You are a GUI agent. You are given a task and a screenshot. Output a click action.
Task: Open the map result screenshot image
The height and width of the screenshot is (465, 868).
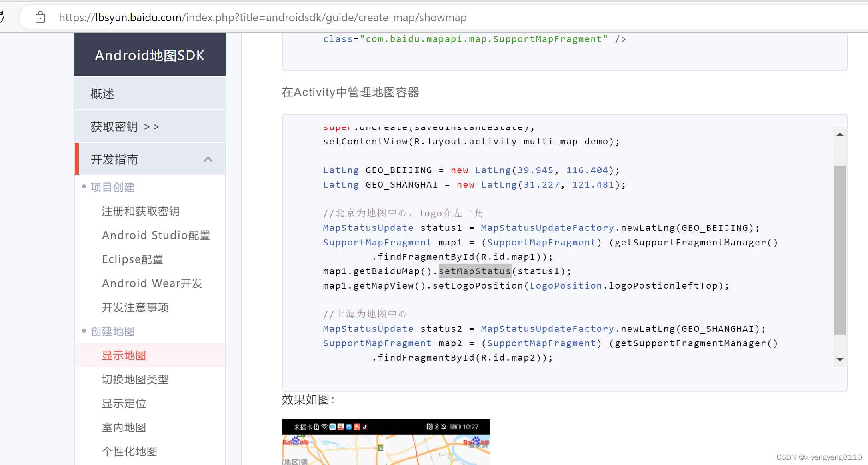[386, 442]
